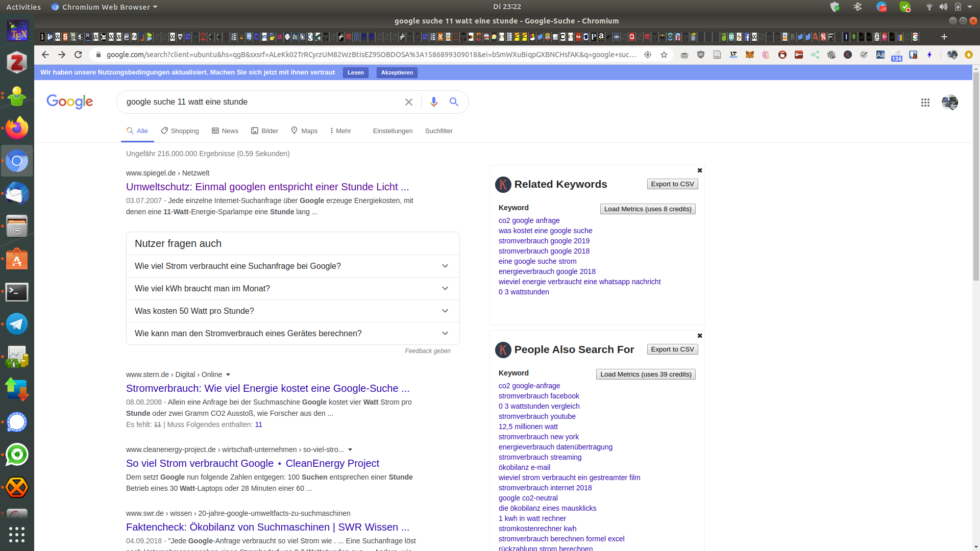The height and width of the screenshot is (551, 980).
Task: Open Signal messenger from the dock
Action: point(17,422)
